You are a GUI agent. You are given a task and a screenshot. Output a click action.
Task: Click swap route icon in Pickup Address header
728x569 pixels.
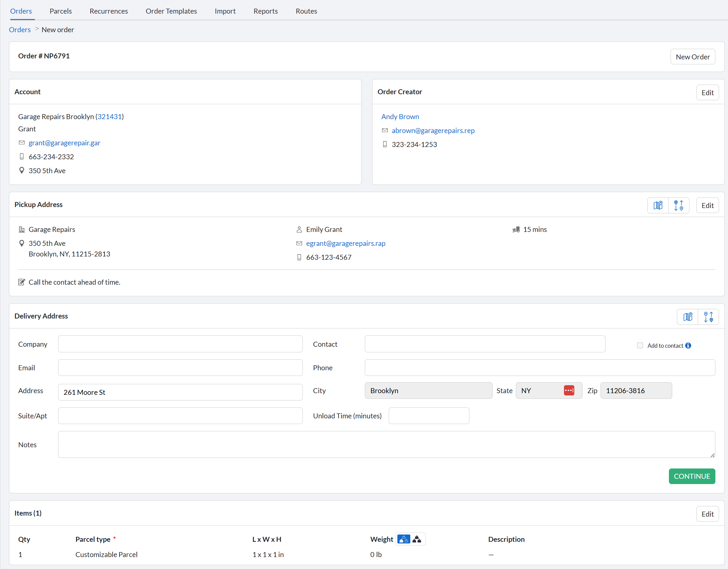coord(679,205)
